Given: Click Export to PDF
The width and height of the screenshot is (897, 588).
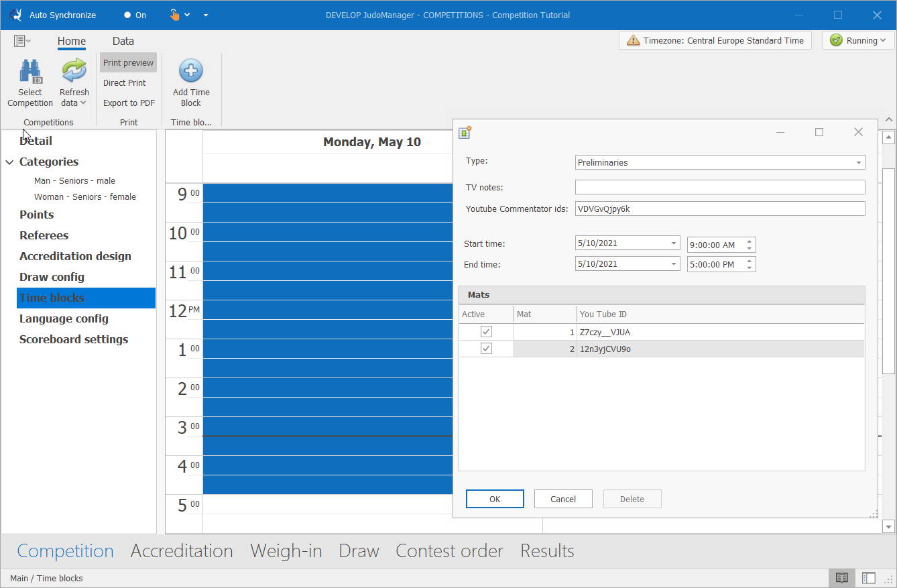Looking at the screenshot, I should click(x=129, y=103).
